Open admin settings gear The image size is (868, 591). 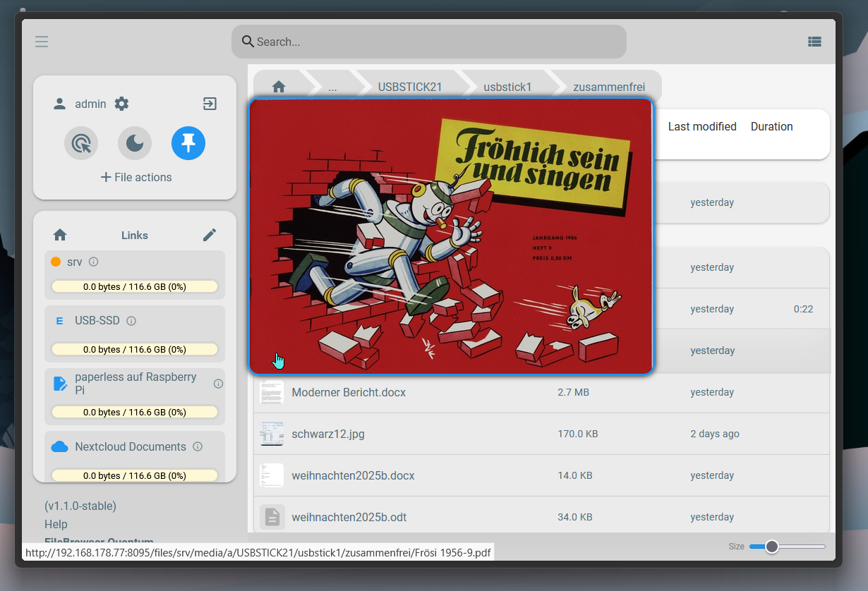(x=121, y=104)
